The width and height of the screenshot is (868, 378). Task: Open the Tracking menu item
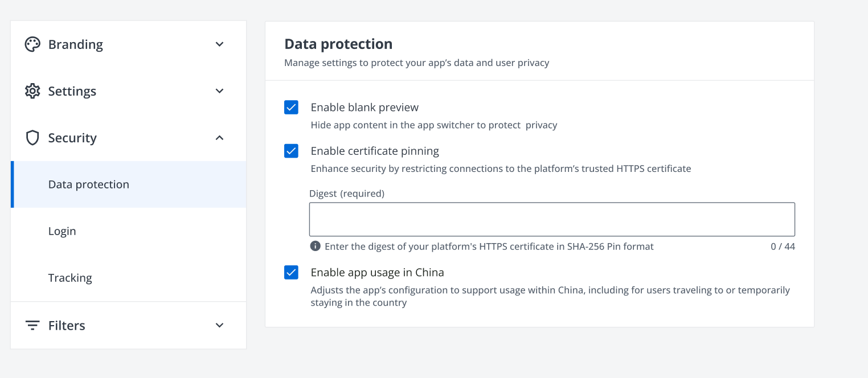70,278
